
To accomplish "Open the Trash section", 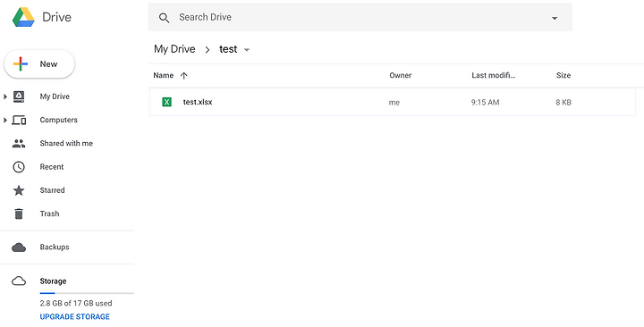I will [49, 214].
